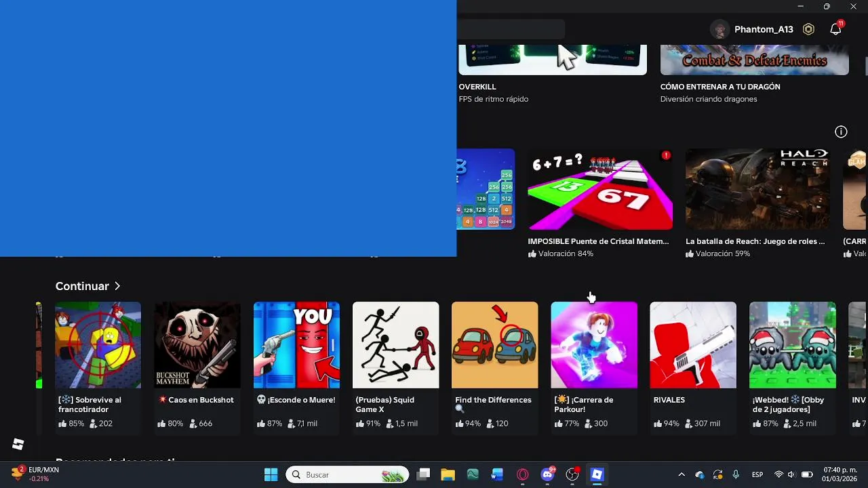Open the green wave app on taskbar
The height and width of the screenshot is (488, 868).
(x=473, y=474)
